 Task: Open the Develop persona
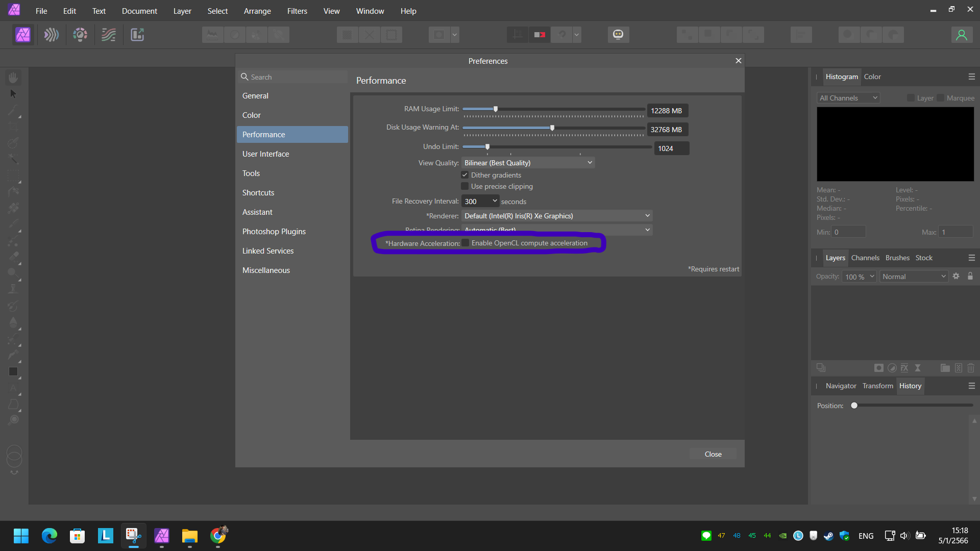click(x=80, y=35)
